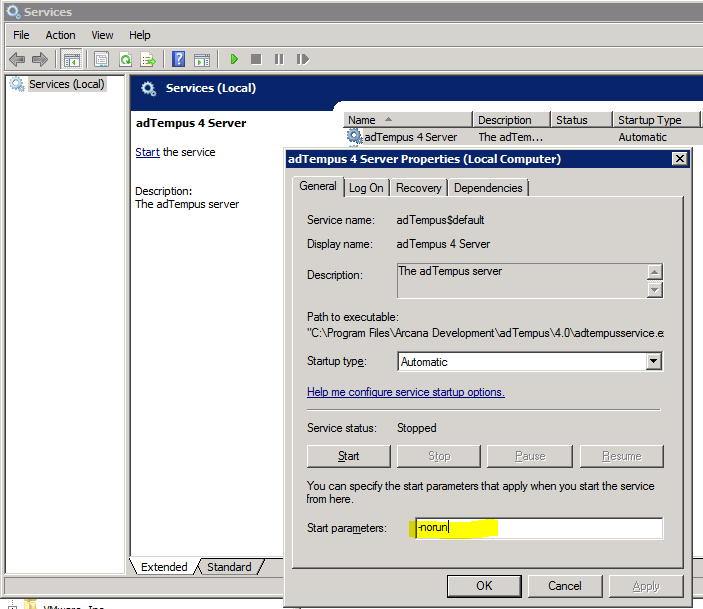The width and height of the screenshot is (703, 609).
Task: Stop the service with the toolbar stop icon
Action: (256, 59)
